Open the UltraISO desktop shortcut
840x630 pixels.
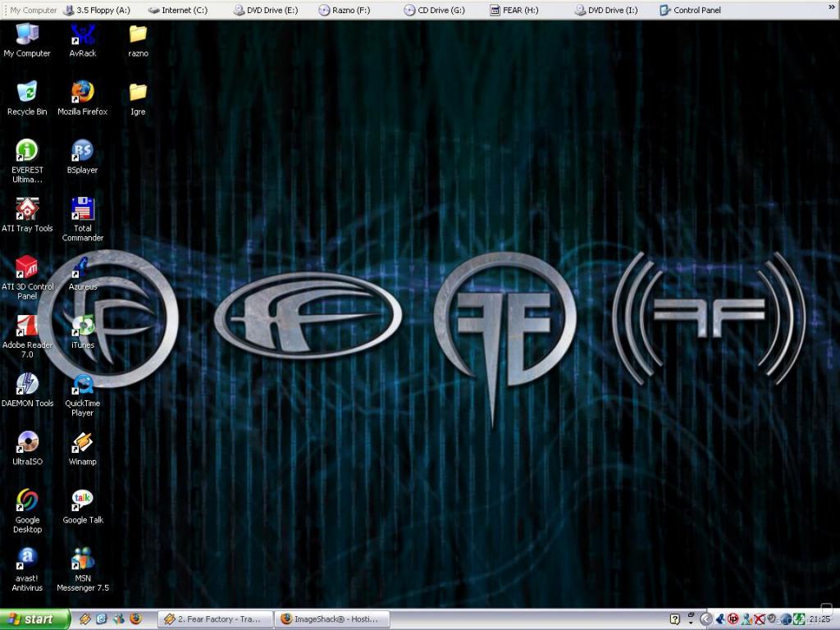(x=27, y=449)
